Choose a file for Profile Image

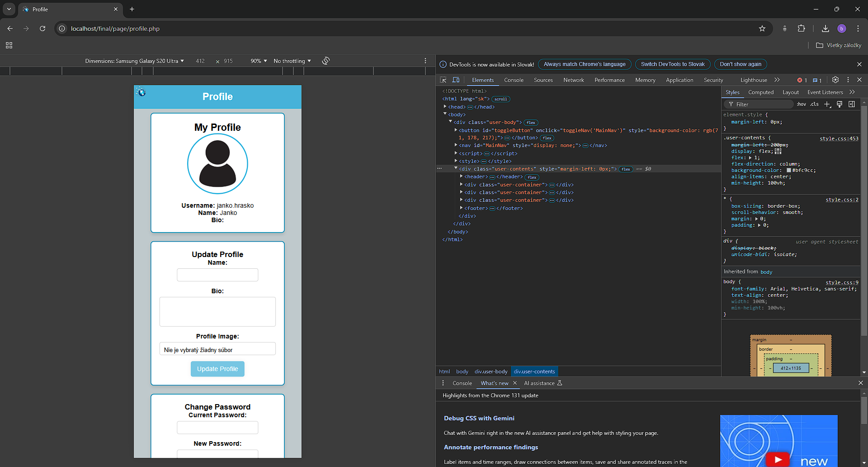217,349
